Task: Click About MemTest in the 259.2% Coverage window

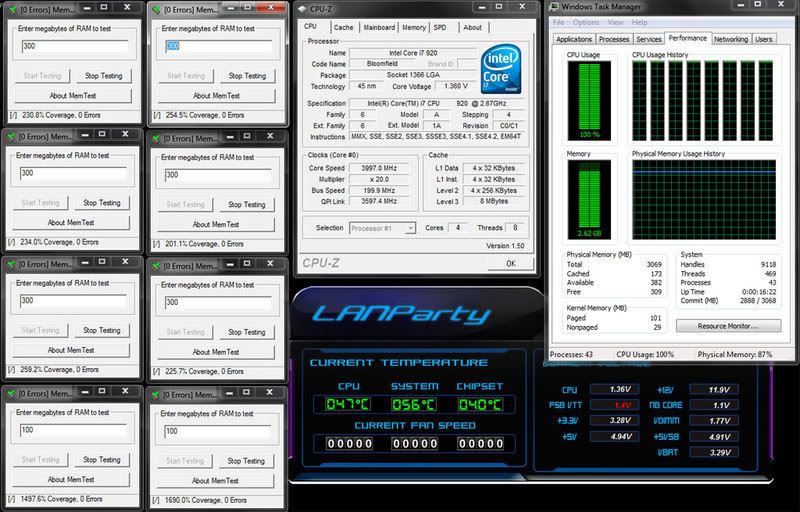Action: click(x=71, y=350)
